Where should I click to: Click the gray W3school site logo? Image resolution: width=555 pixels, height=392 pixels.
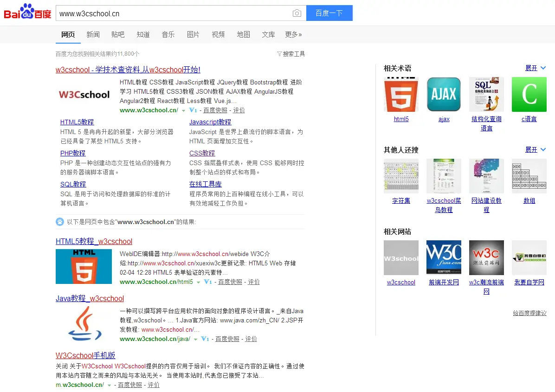tap(401, 257)
